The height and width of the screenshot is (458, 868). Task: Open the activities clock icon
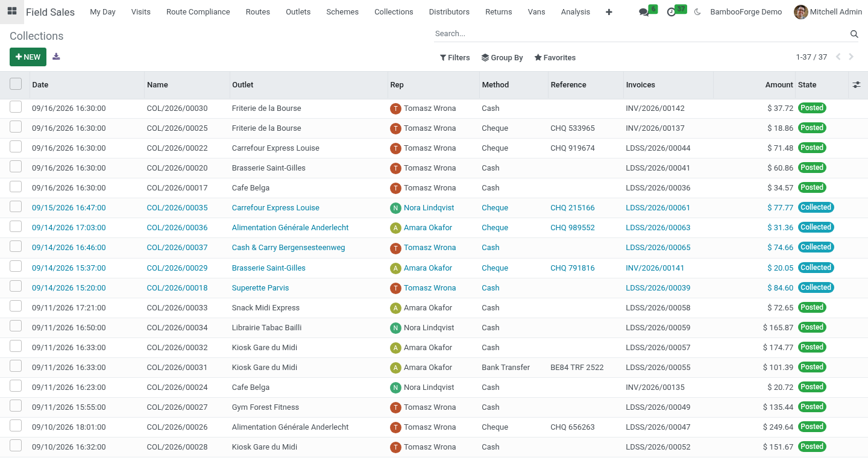coord(671,12)
